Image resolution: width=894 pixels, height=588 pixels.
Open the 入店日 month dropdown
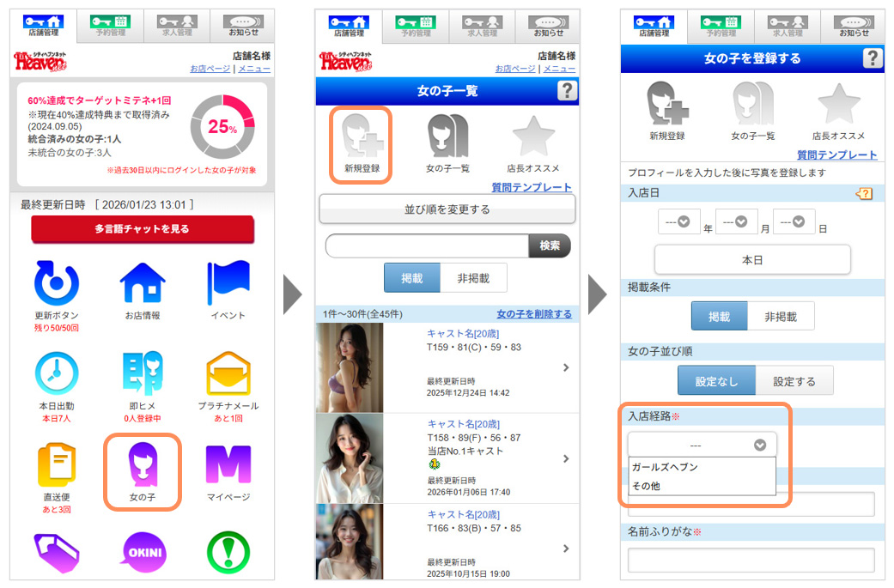736,221
